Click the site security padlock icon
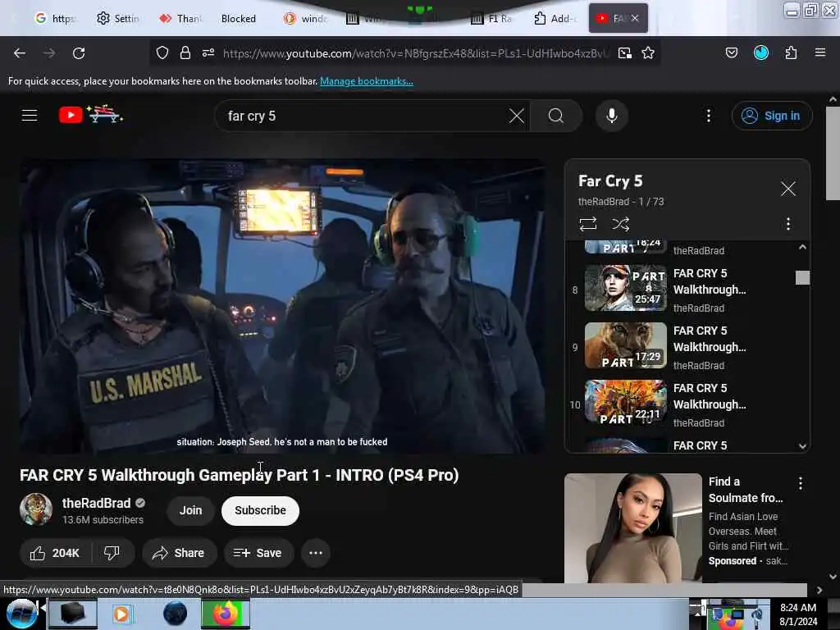Screen dimensions: 840x630 [185, 52]
